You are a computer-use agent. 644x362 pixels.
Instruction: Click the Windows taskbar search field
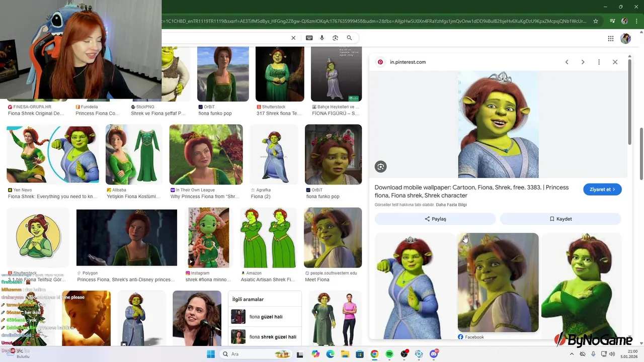[256, 354]
